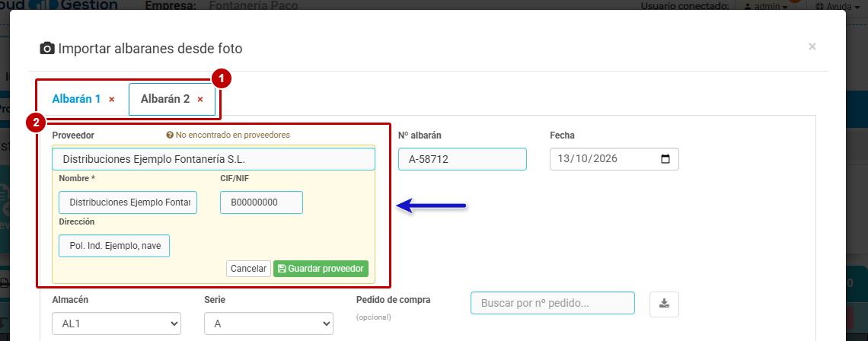This screenshot has height=341, width=868.
Task: Edit the CIF/NIF field B00000000
Action: (261, 202)
